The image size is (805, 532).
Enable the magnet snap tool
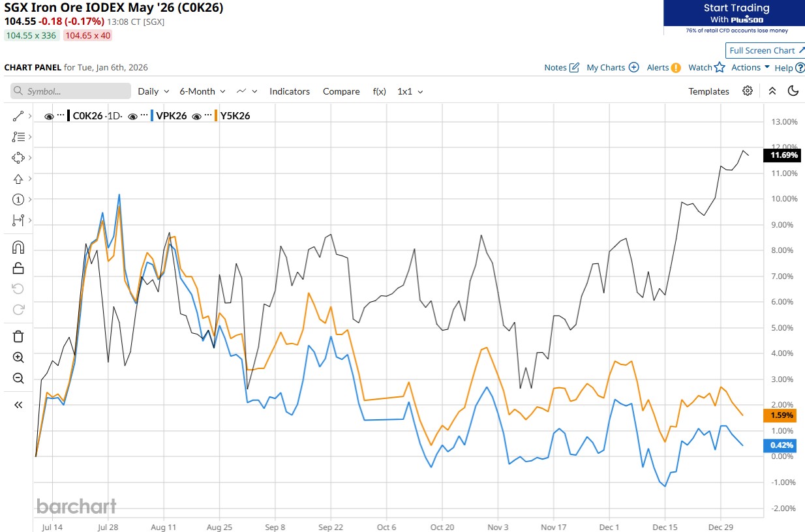point(18,247)
